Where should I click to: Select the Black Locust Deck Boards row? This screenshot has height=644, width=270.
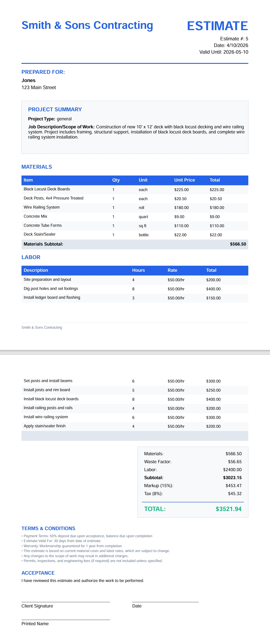[135, 189]
